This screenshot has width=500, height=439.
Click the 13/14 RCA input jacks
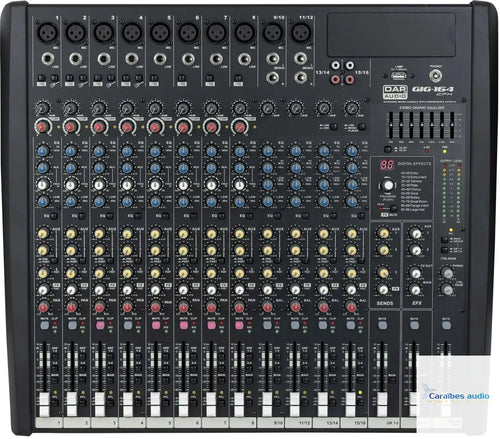336,72
